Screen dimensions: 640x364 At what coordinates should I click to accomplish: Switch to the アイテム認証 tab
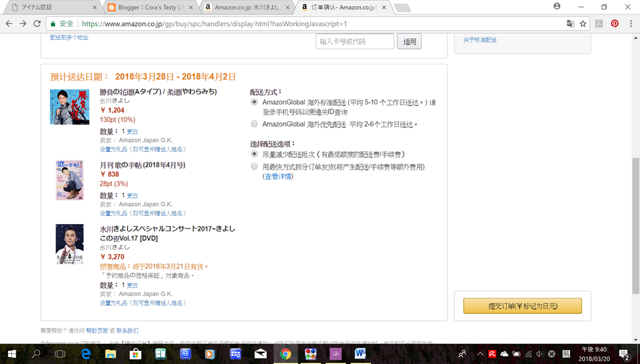coord(52,7)
